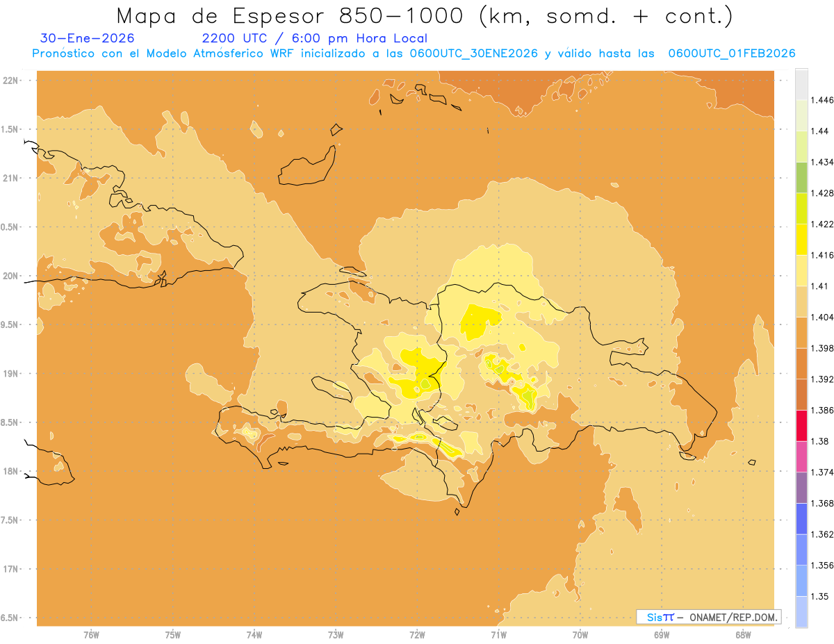Click the legend value '1.428'

pos(822,193)
